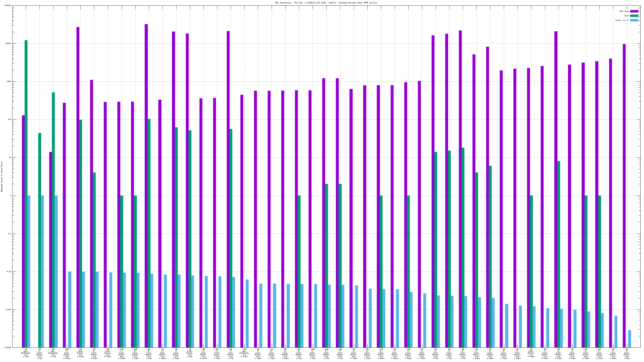Click the RBL Statistics chart title
This screenshot has height=362, width=644.
[x=326, y=3]
